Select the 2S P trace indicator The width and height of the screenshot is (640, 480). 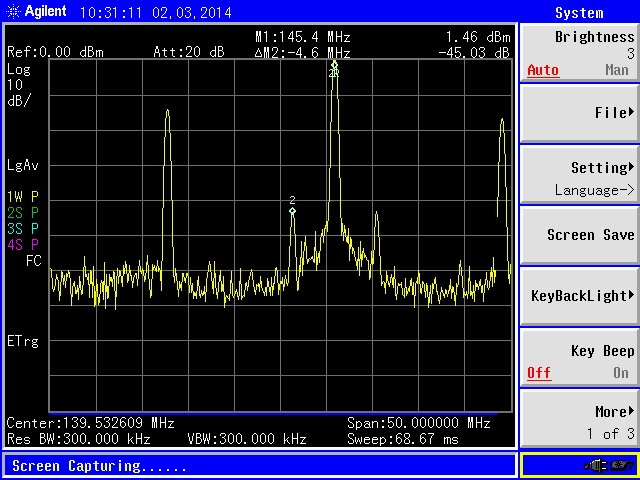22,212
